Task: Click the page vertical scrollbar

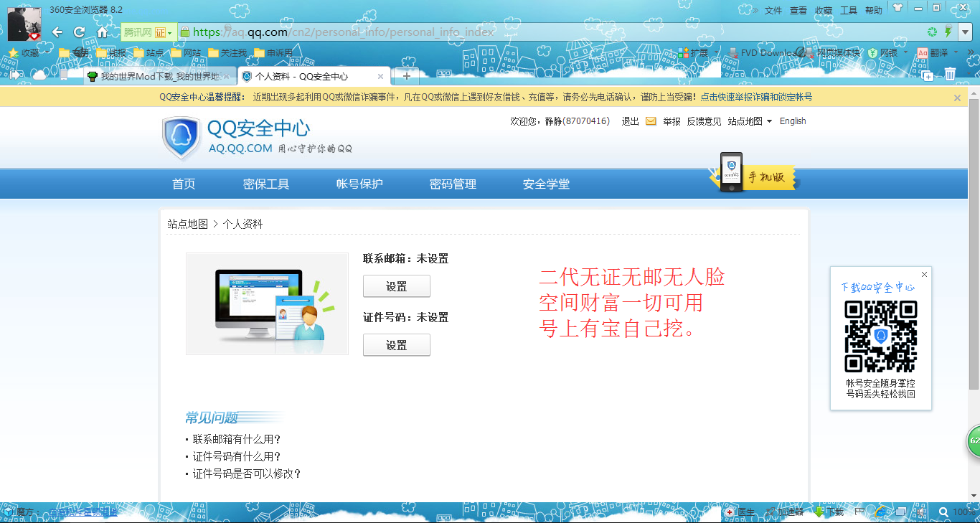Action: pos(974,244)
